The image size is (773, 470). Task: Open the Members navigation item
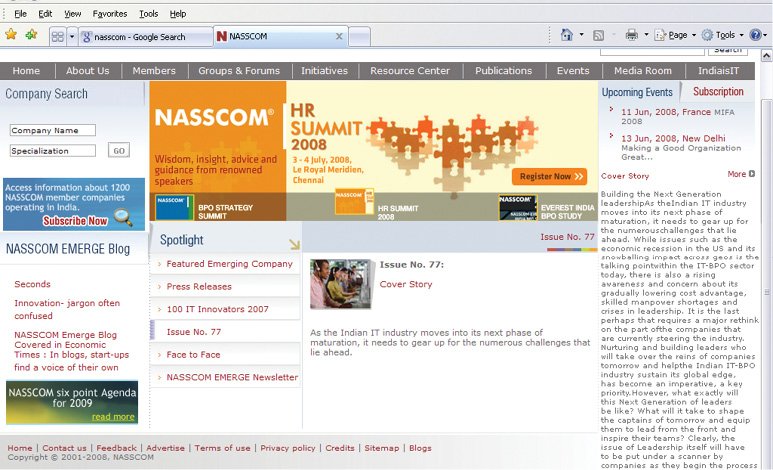coord(154,71)
